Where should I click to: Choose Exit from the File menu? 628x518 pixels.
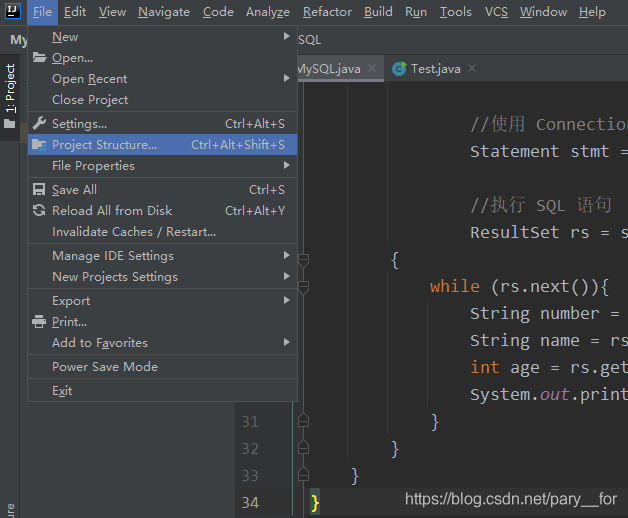[62, 391]
